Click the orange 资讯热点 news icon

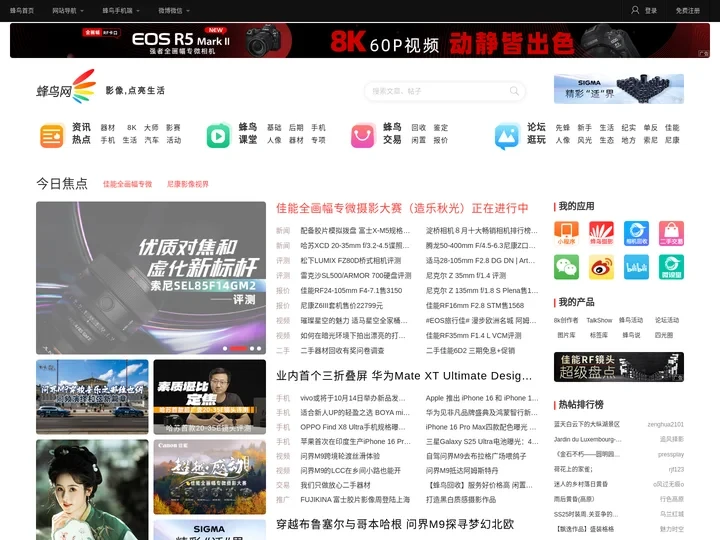point(52,136)
